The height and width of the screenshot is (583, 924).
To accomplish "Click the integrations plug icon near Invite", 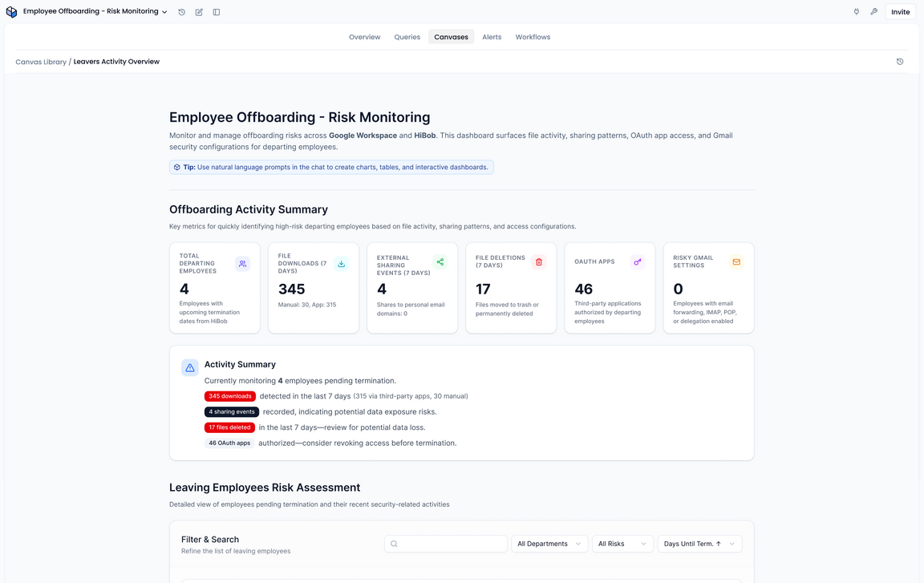I will [857, 11].
